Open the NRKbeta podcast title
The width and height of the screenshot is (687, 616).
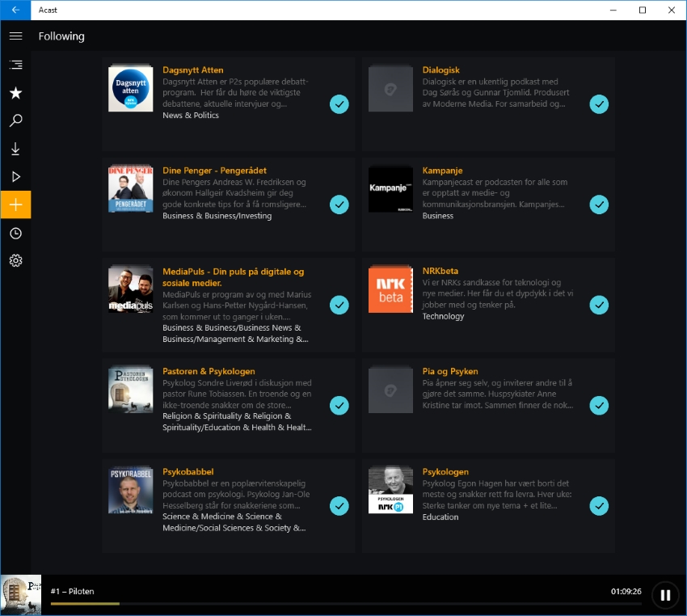point(440,271)
